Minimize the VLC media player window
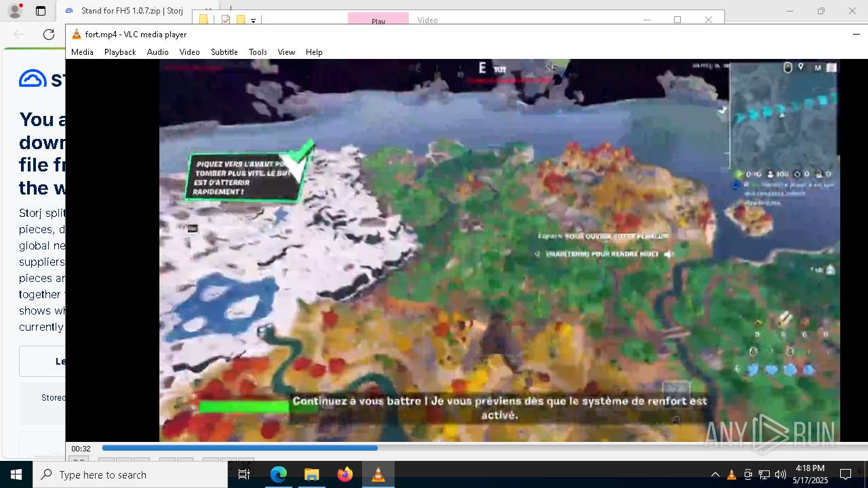 point(856,34)
